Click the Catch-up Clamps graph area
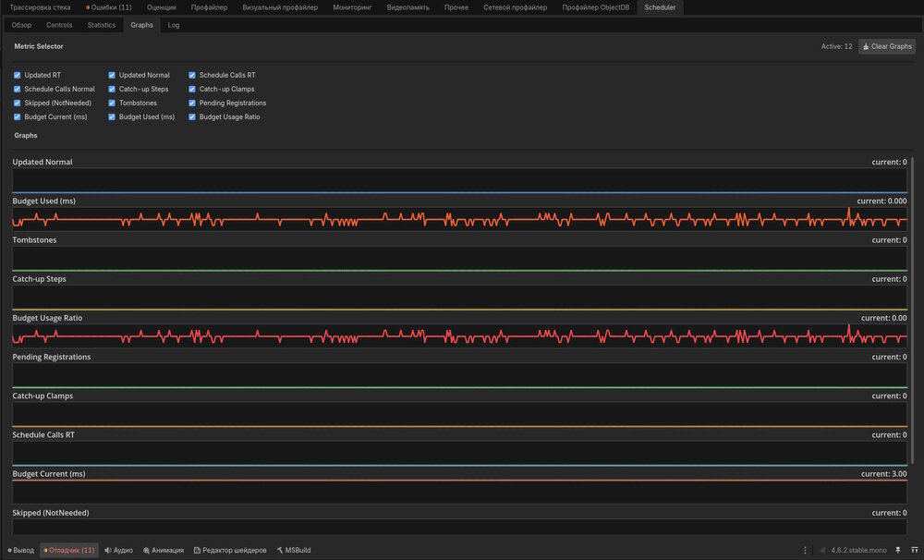 tap(459, 414)
